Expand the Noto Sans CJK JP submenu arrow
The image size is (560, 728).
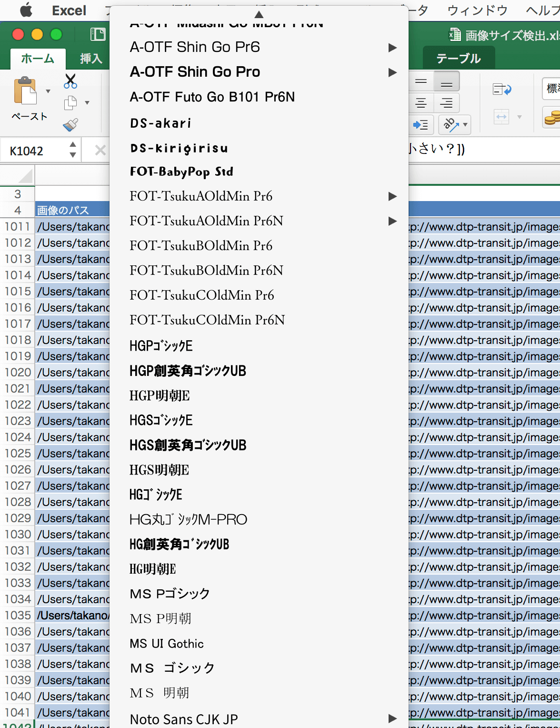392,718
